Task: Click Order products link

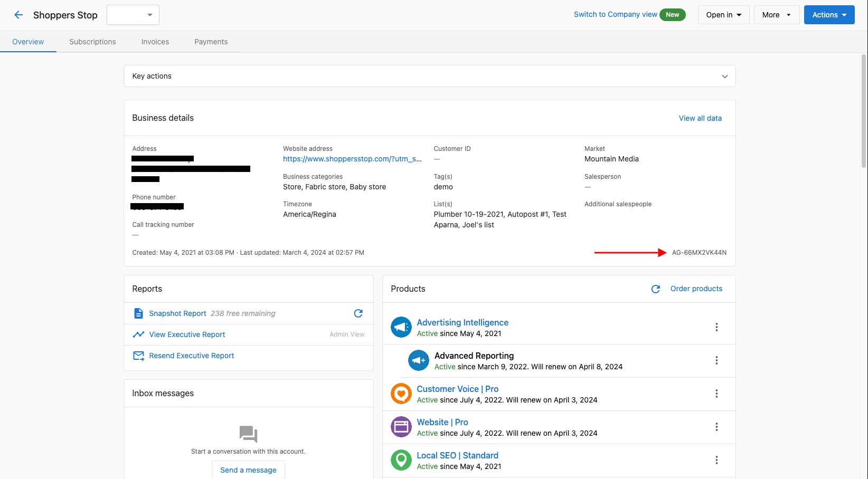Action: (696, 289)
